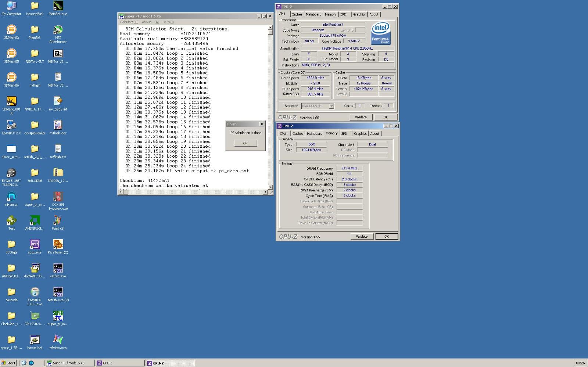The image size is (588, 367).
Task: Click Validate in upper CPU-Z window
Action: [361, 117]
